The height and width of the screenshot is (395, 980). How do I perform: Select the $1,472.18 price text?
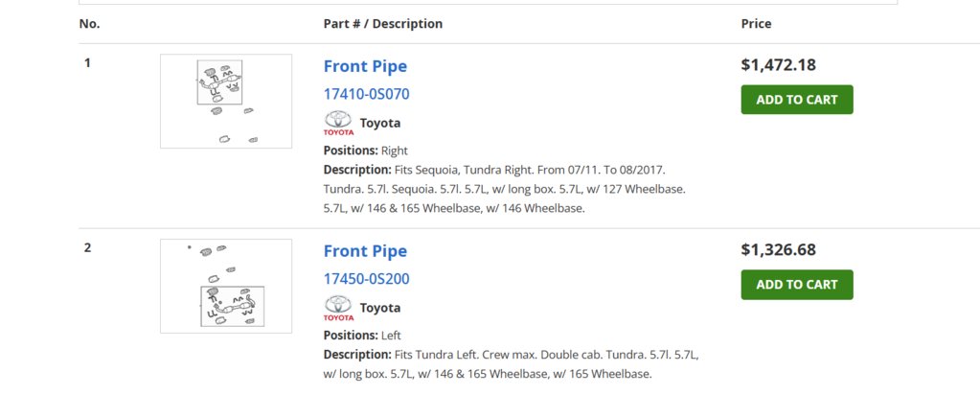778,65
